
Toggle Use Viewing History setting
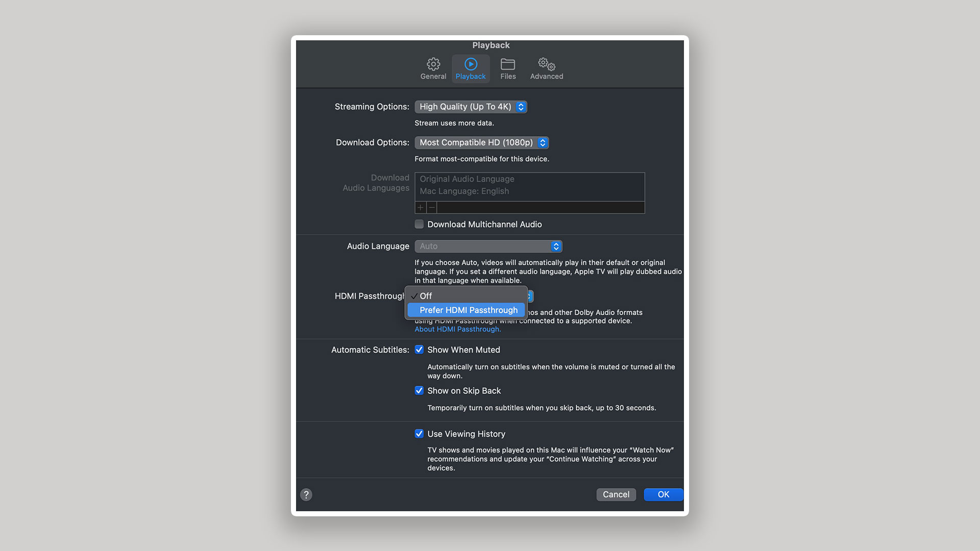coord(418,433)
